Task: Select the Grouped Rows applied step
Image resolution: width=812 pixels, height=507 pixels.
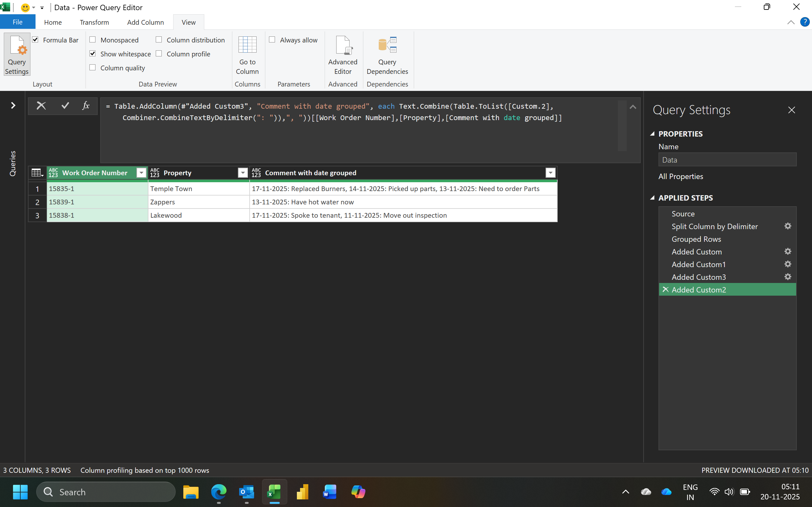Action: pyautogui.click(x=696, y=239)
